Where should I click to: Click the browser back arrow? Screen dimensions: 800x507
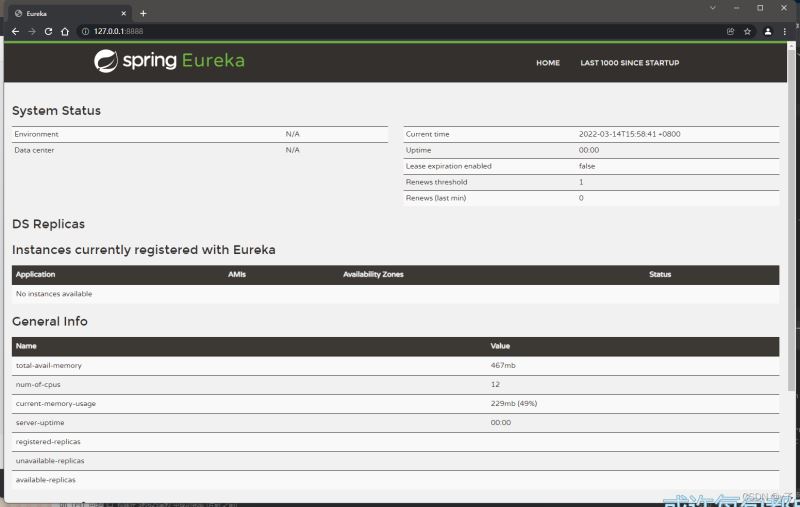point(15,31)
